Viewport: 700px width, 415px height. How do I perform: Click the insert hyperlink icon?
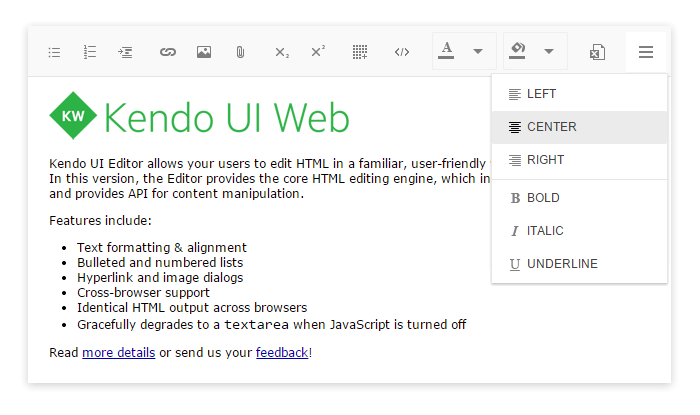pyautogui.click(x=168, y=52)
